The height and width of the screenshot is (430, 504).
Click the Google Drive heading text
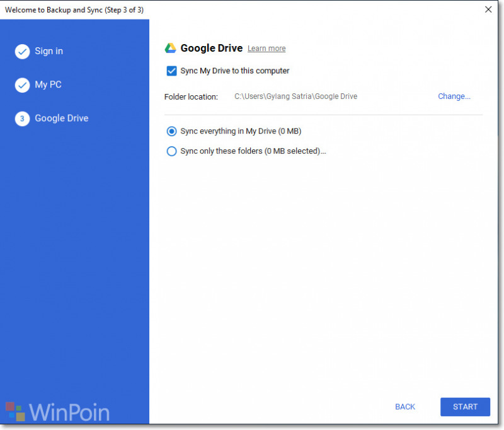(x=212, y=49)
